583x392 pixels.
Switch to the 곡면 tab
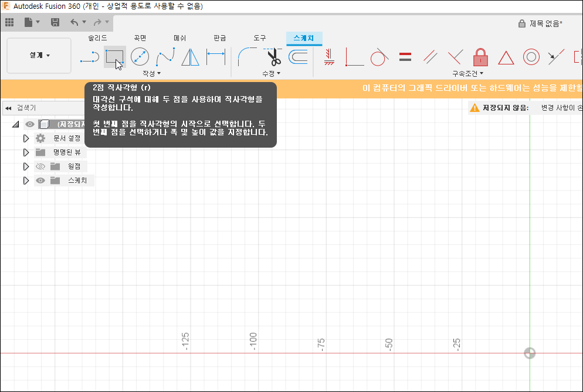point(140,38)
